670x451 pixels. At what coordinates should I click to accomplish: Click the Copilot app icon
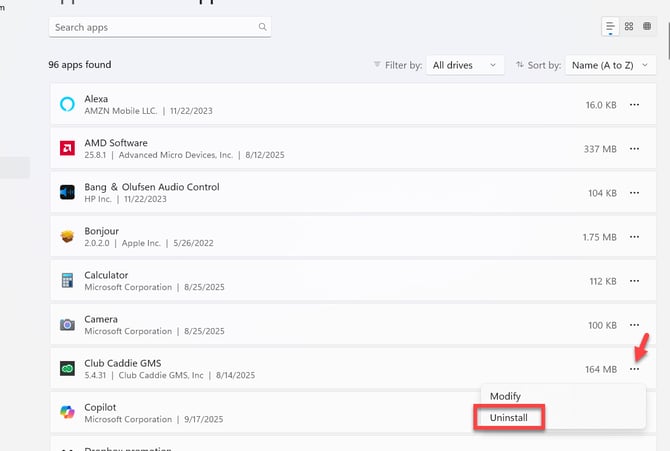pyautogui.click(x=67, y=413)
